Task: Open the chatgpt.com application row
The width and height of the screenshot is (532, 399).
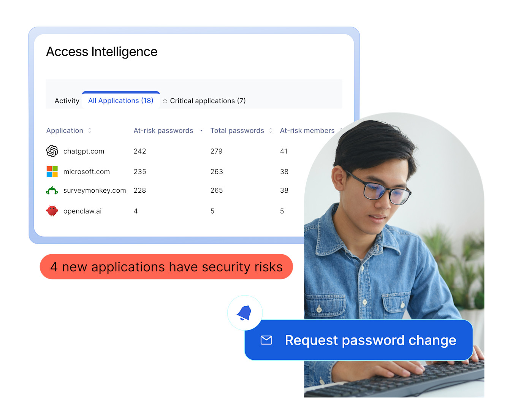Action: click(175, 151)
